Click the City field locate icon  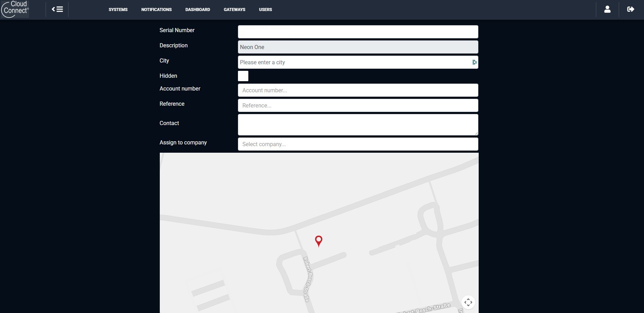click(475, 62)
